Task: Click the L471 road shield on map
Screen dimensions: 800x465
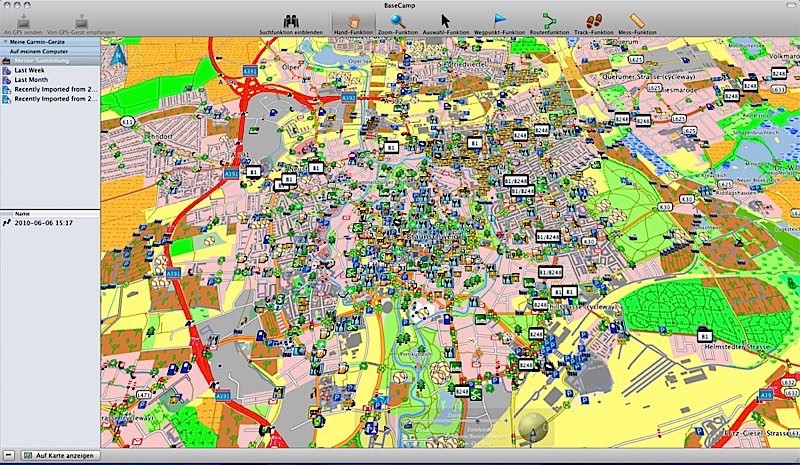Action: pyautogui.click(x=144, y=395)
